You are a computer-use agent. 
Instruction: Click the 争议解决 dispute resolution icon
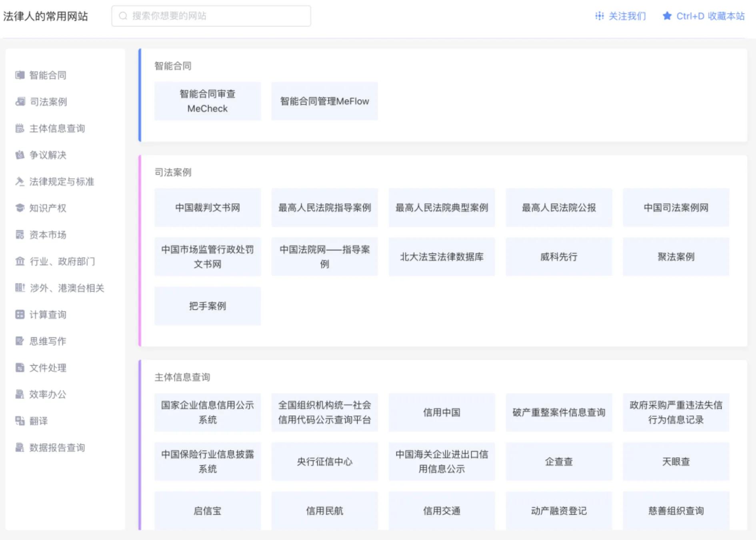[x=20, y=155]
